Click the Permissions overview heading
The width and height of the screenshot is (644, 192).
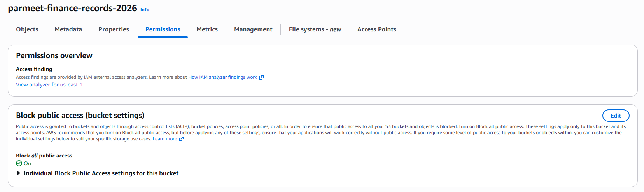tap(54, 55)
